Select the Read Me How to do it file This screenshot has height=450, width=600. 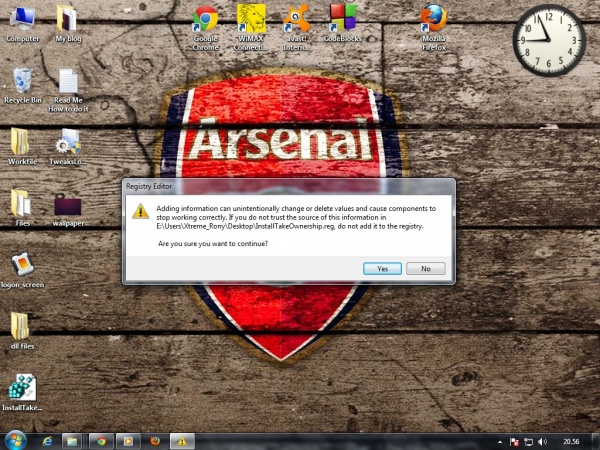click(68, 90)
